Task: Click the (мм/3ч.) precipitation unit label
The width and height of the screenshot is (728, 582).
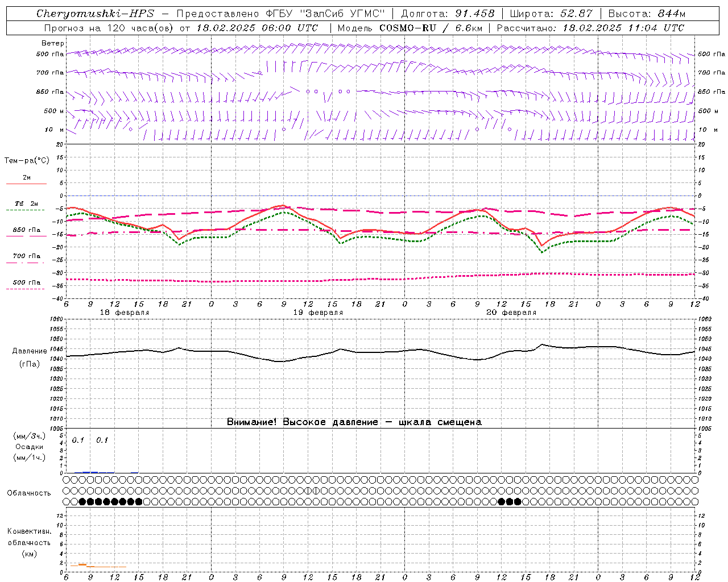Action: coord(30,436)
